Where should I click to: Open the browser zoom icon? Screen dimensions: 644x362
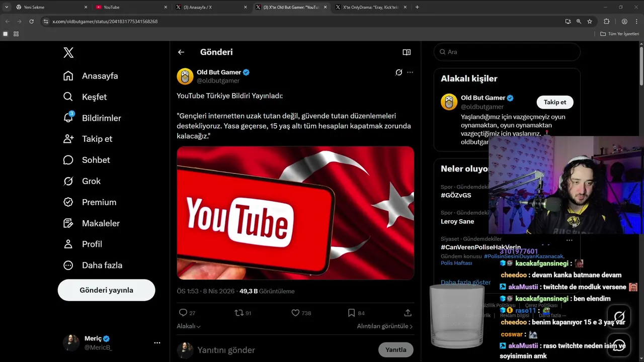point(579,22)
